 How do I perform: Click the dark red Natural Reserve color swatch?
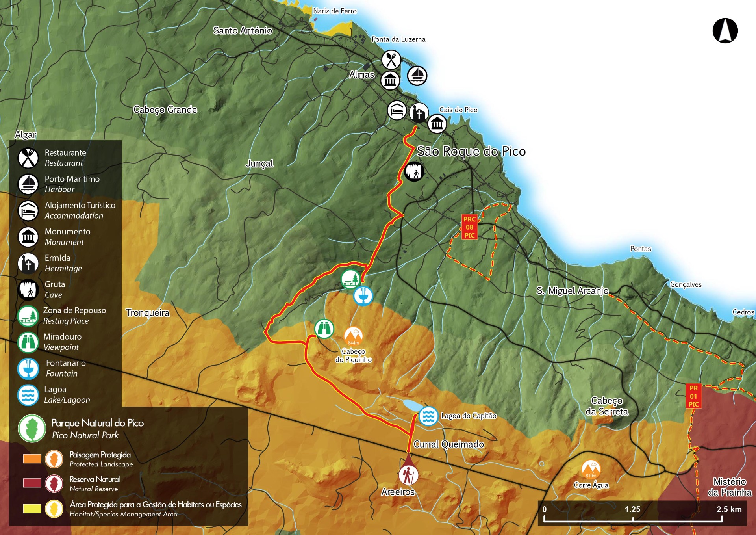pos(32,483)
